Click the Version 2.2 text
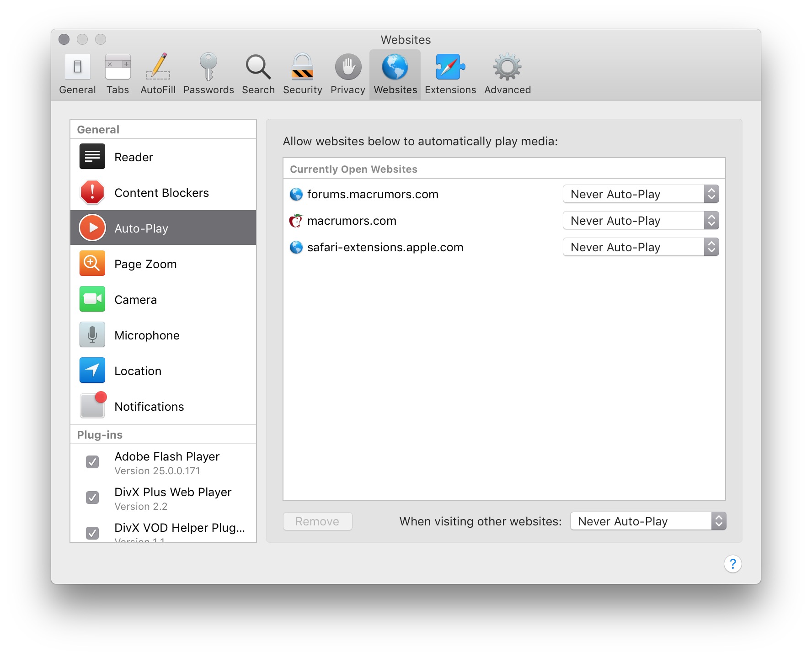Image resolution: width=812 pixels, height=657 pixels. (141, 506)
